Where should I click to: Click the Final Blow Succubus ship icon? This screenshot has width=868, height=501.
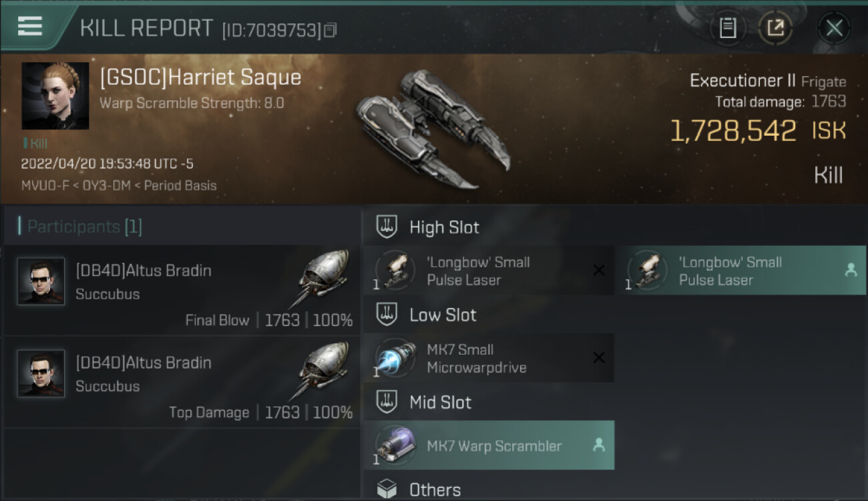click(322, 279)
